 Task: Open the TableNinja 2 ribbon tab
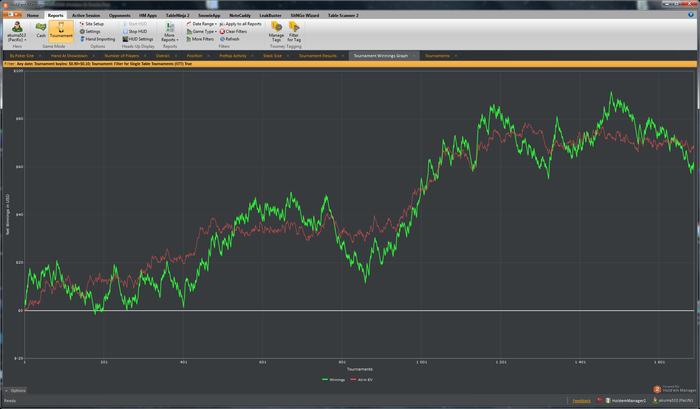(178, 15)
